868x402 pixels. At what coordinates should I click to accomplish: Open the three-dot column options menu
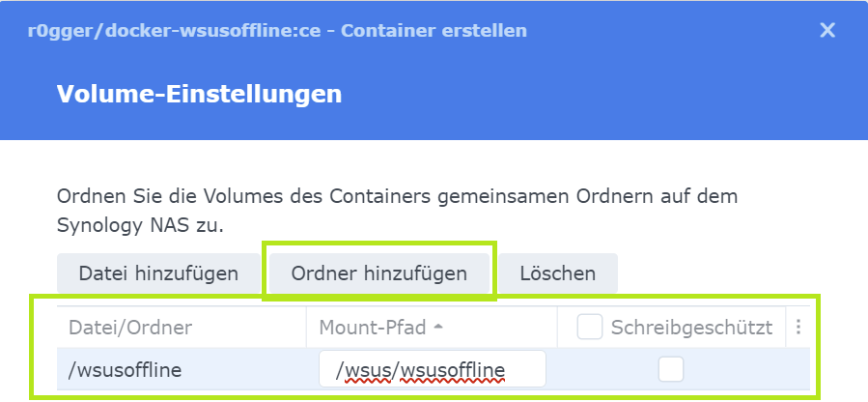(798, 328)
